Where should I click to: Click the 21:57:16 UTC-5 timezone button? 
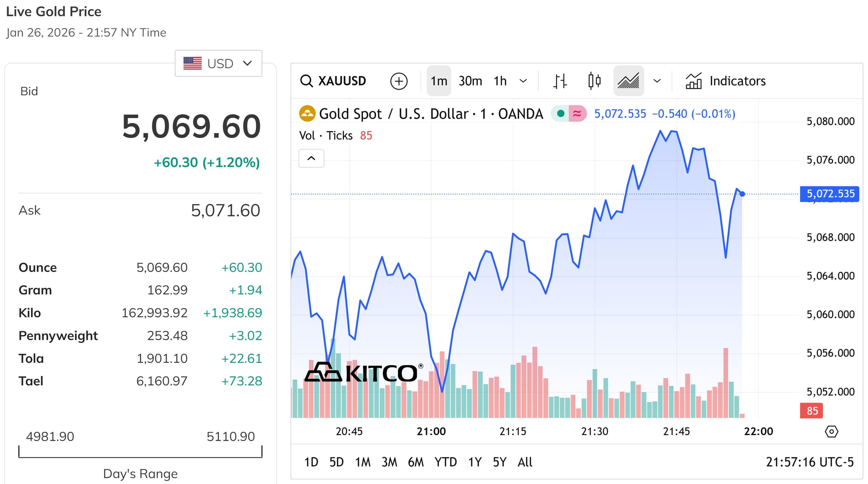(810, 462)
